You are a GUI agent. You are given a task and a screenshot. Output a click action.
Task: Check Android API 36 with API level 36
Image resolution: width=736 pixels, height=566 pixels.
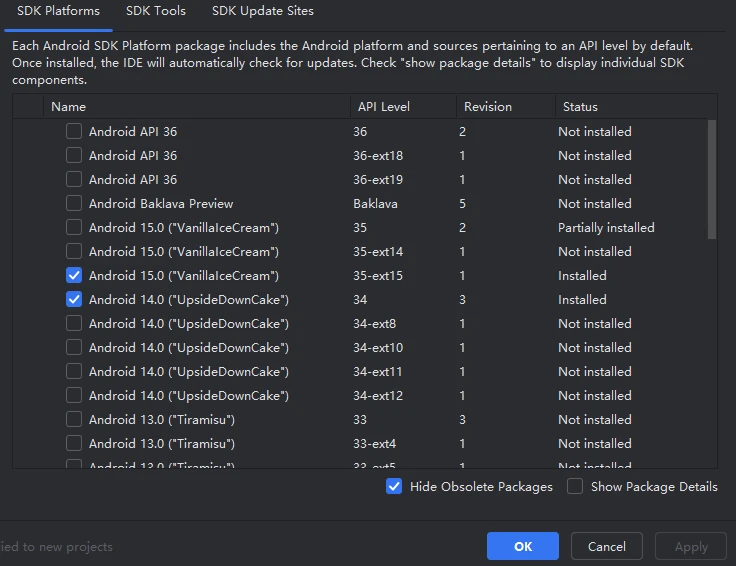click(74, 131)
